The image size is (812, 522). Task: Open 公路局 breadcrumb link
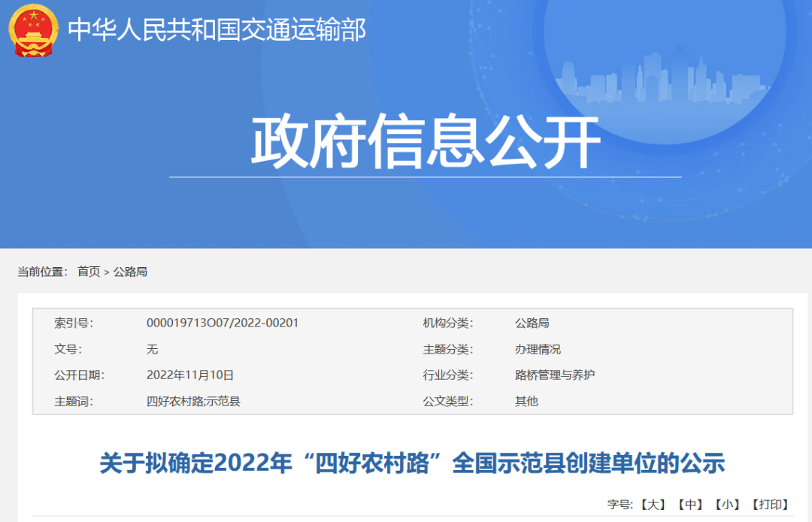pos(131,272)
